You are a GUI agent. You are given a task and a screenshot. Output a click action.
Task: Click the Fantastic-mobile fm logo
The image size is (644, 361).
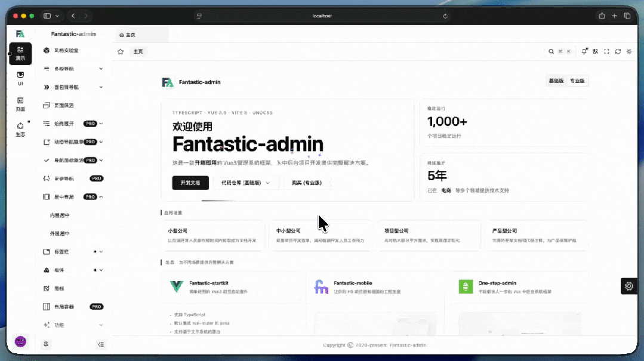(x=321, y=286)
